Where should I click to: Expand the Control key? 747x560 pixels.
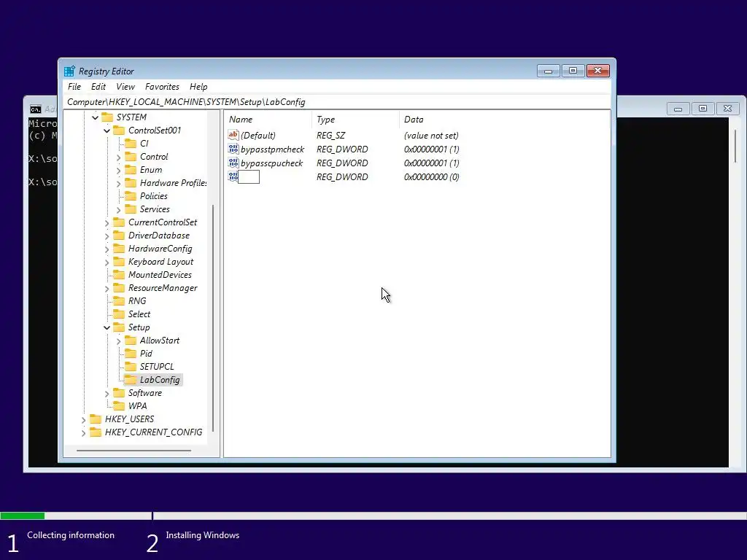click(x=119, y=157)
